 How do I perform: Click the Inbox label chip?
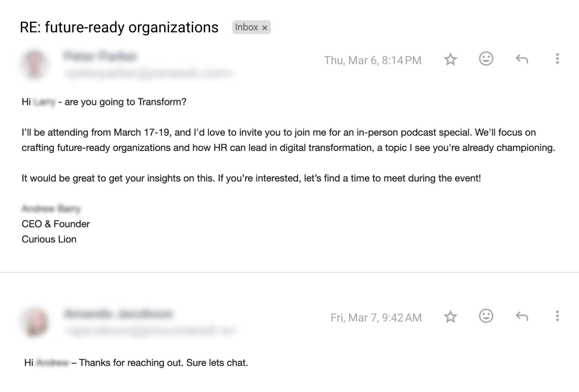246,27
